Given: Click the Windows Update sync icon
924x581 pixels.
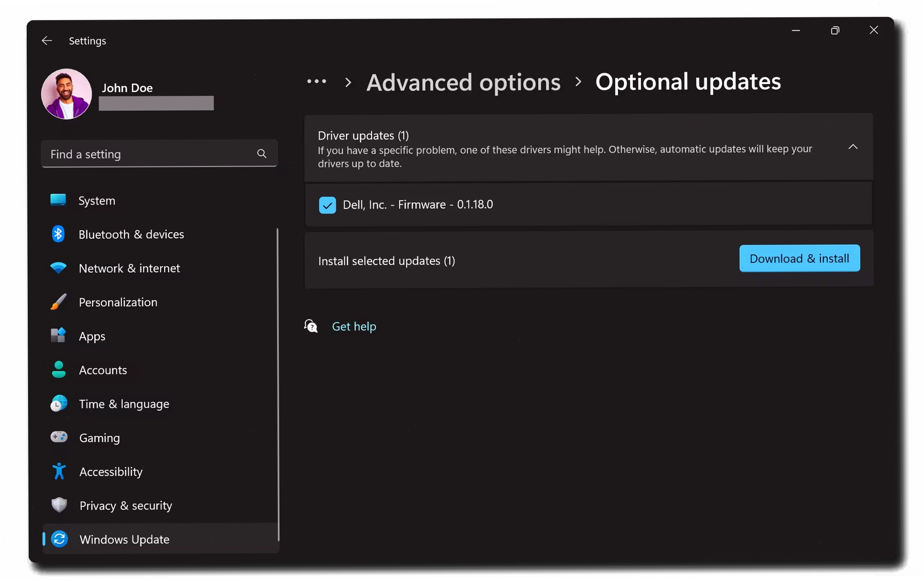Looking at the screenshot, I should pyautogui.click(x=59, y=539).
